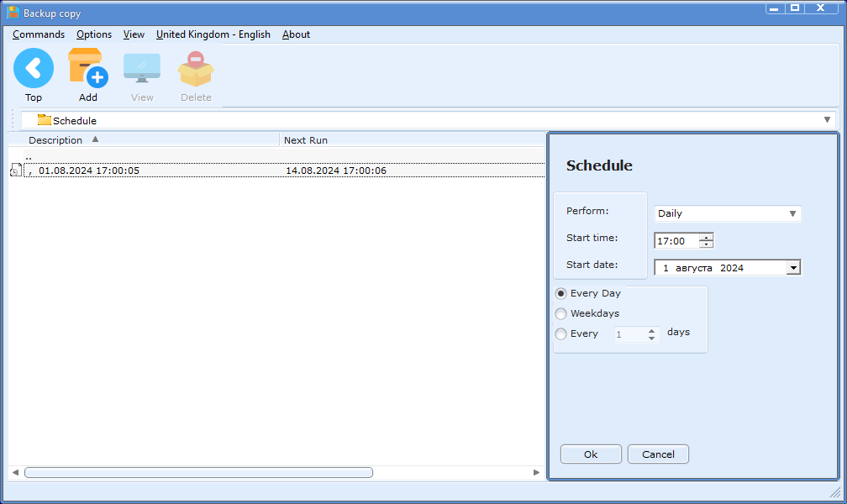This screenshot has width=847, height=504.
Task: Click the scheduled task clock icon in list
Action: coord(15,171)
